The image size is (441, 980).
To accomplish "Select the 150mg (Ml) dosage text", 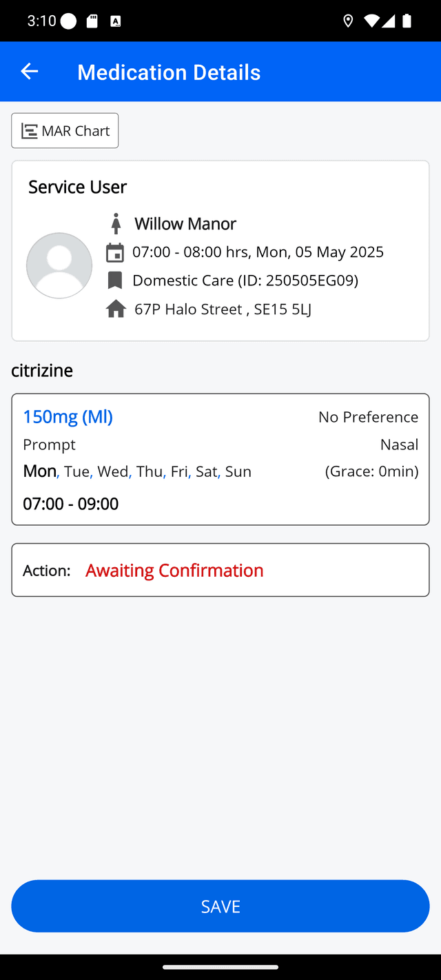I will (x=68, y=416).
